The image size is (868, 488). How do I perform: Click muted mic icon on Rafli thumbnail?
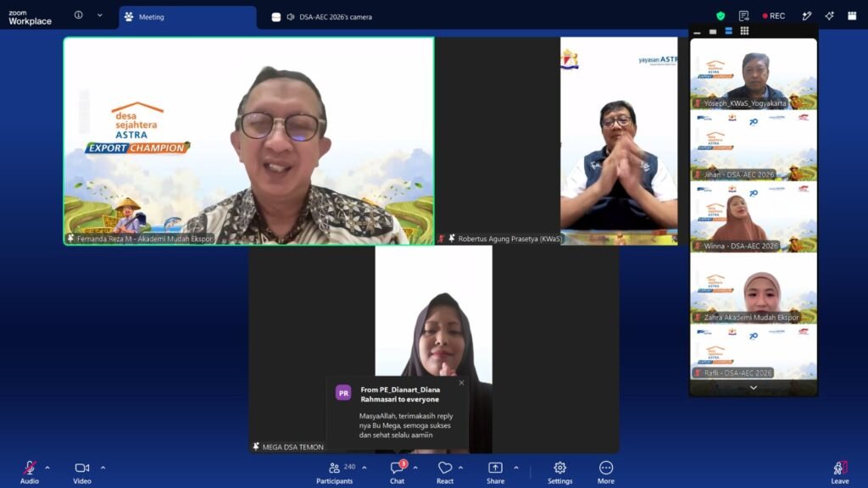(698, 373)
